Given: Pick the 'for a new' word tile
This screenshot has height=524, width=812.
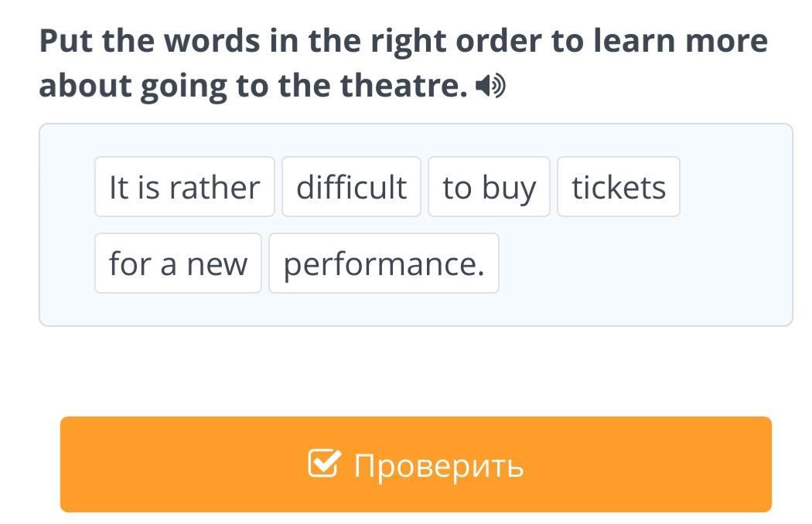Looking at the screenshot, I should tap(178, 264).
